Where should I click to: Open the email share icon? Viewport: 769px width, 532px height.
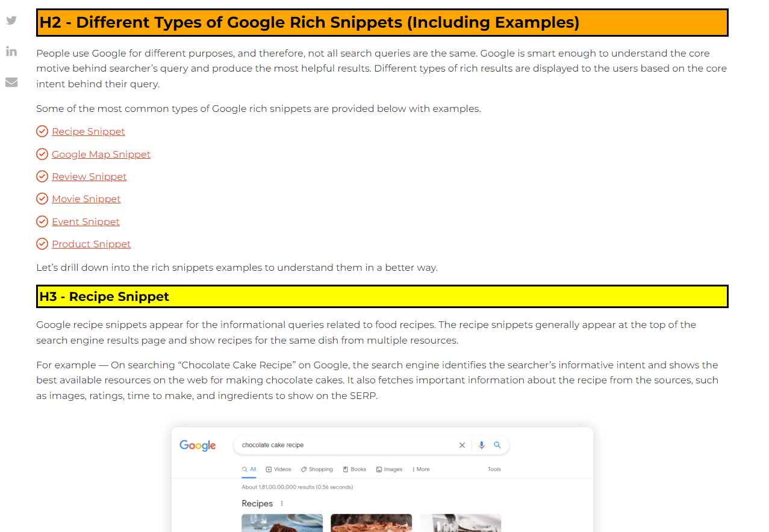pos(11,82)
